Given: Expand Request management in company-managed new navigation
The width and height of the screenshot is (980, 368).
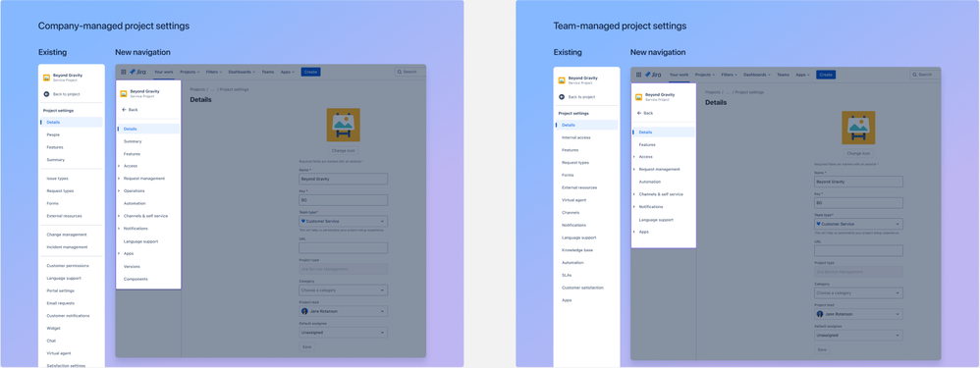Looking at the screenshot, I should pos(119,179).
